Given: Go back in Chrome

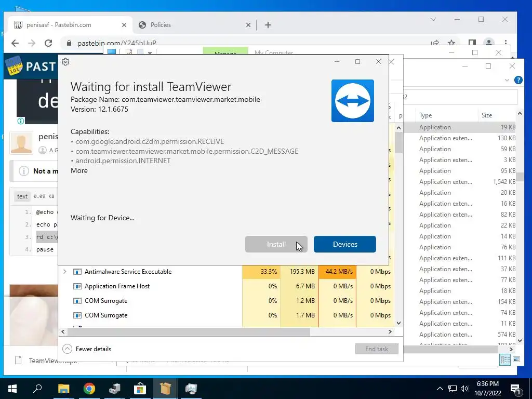Looking at the screenshot, I should tap(15, 43).
